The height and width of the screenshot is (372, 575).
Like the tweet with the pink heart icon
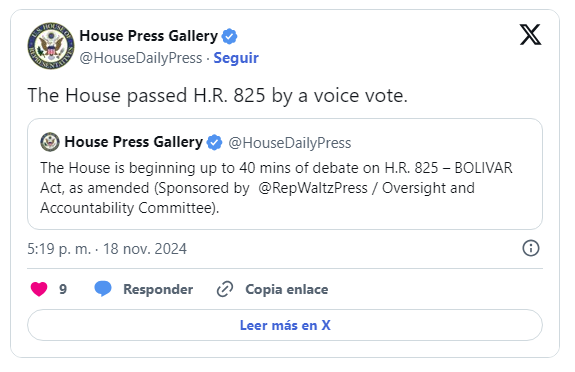click(x=39, y=289)
